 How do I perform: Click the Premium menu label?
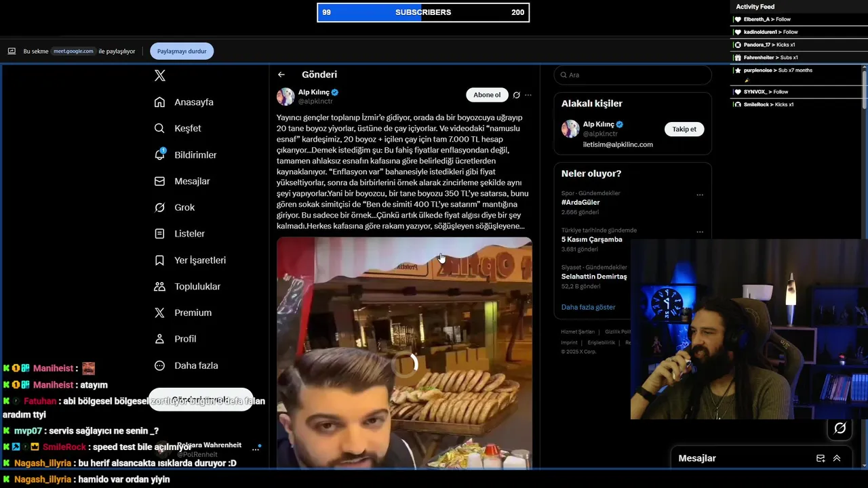coord(193,312)
